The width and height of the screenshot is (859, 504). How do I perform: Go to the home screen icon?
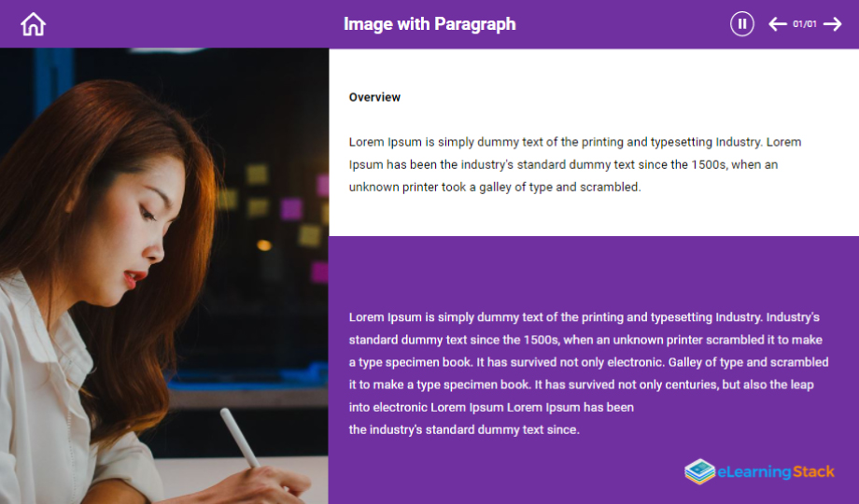pos(33,24)
